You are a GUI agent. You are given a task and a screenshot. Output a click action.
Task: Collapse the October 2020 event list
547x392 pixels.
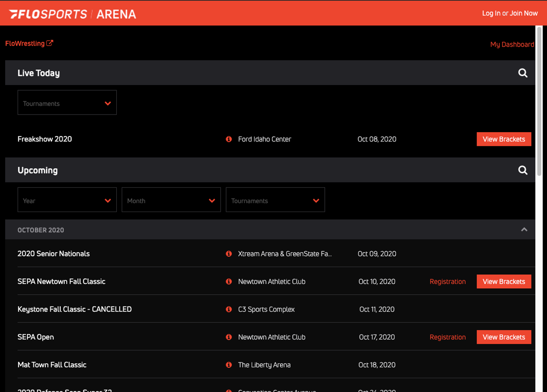click(524, 230)
